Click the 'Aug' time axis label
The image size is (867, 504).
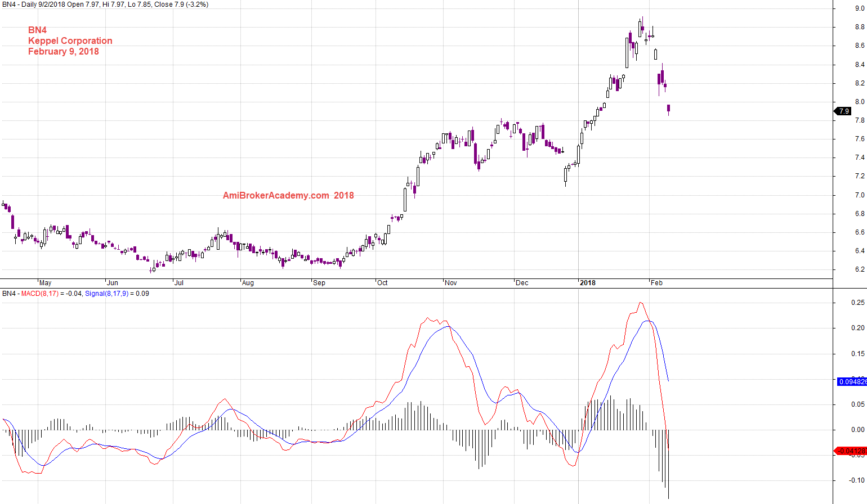(x=248, y=283)
